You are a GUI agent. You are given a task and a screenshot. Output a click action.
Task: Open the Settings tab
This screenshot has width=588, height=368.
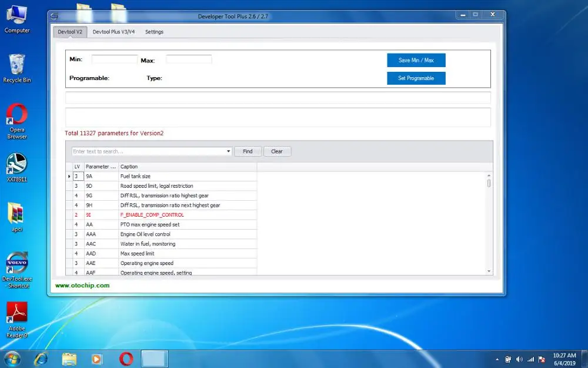point(154,32)
